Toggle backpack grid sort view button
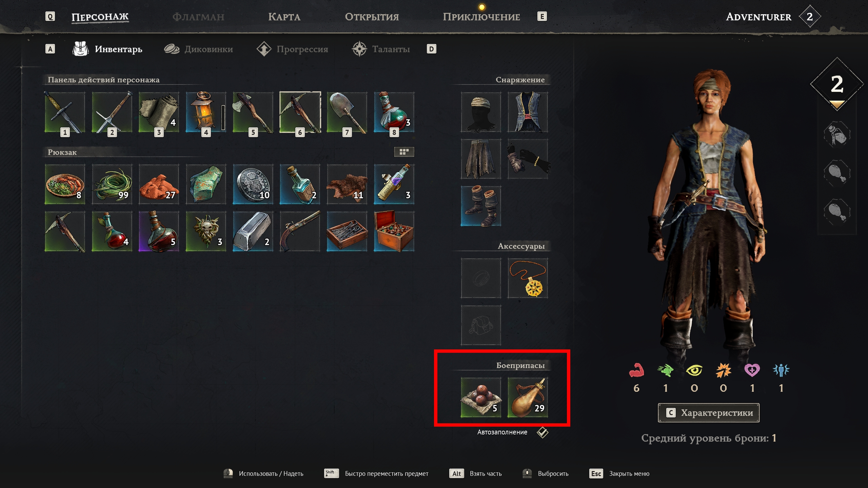The height and width of the screenshot is (488, 868). tap(404, 152)
